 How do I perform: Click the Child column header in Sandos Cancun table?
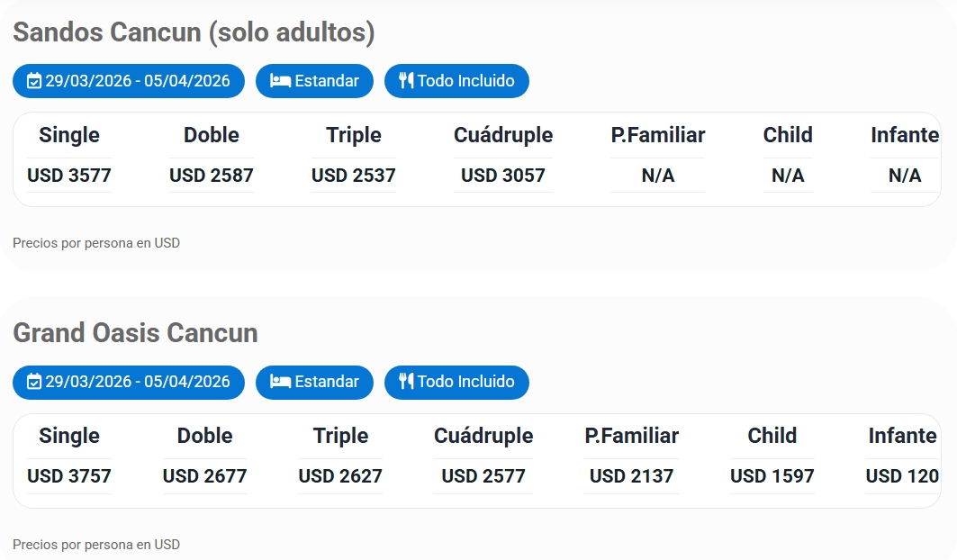tap(788, 135)
